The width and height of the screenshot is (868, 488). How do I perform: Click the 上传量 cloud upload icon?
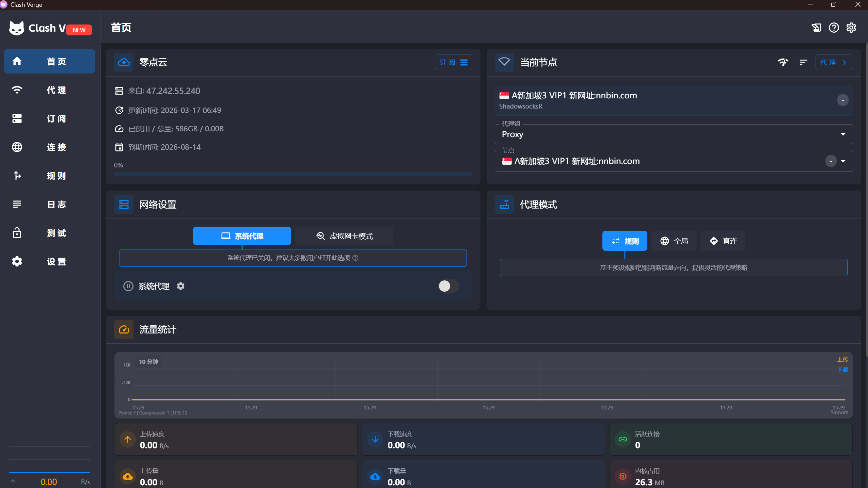tap(128, 476)
